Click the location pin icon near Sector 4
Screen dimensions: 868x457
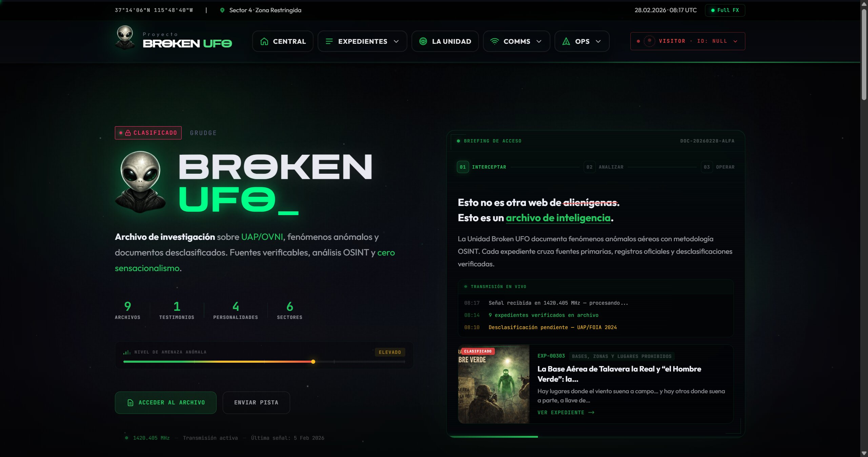[x=222, y=10]
